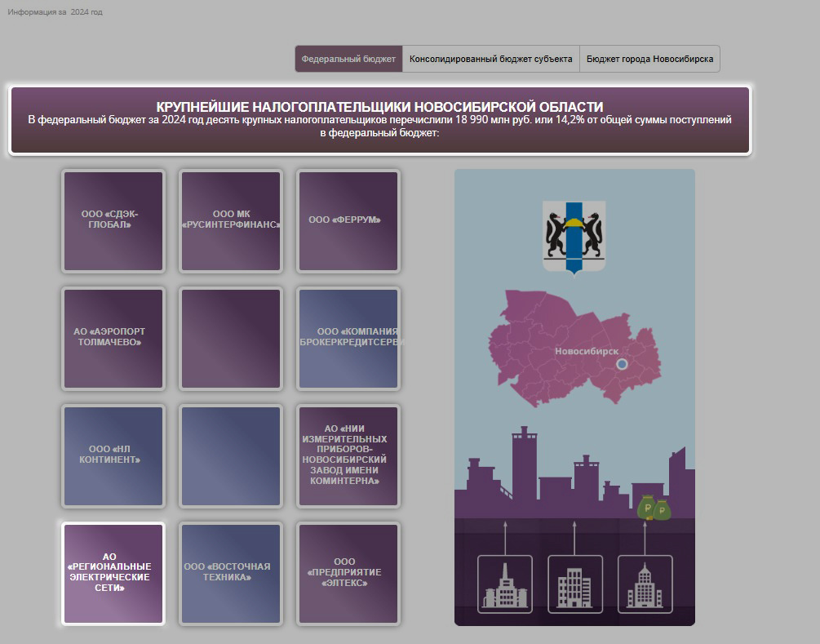This screenshot has width=820, height=644.
Task: Open Консолидированный бюджет субъекта tab
Action: pyautogui.click(x=490, y=59)
